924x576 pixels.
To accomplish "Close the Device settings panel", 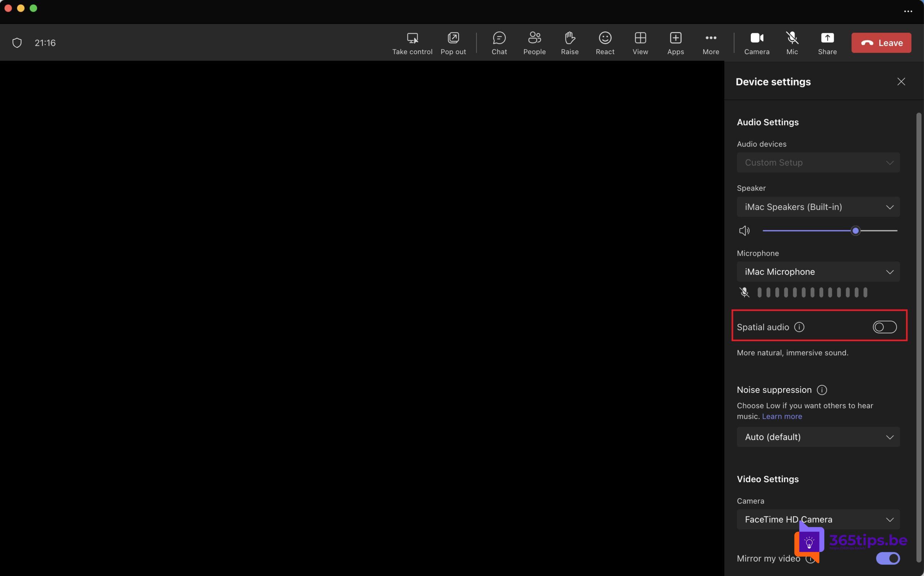I will point(901,81).
